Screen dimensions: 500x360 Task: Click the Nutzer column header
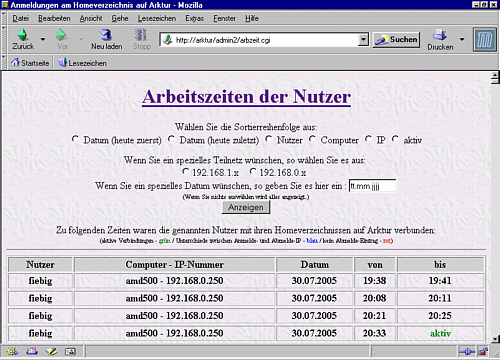(x=40, y=265)
